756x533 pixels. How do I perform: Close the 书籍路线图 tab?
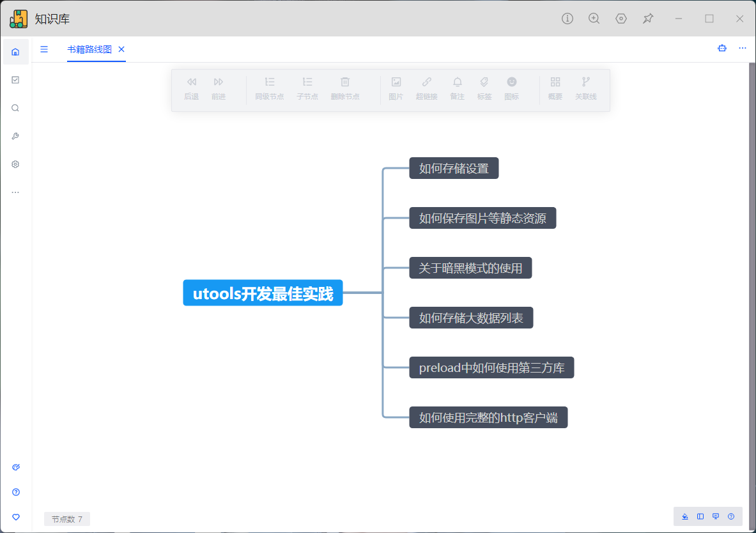[x=121, y=49]
